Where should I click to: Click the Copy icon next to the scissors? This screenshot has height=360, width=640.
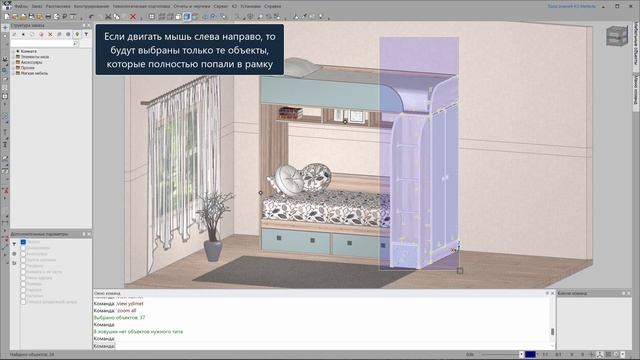[x=116, y=17]
